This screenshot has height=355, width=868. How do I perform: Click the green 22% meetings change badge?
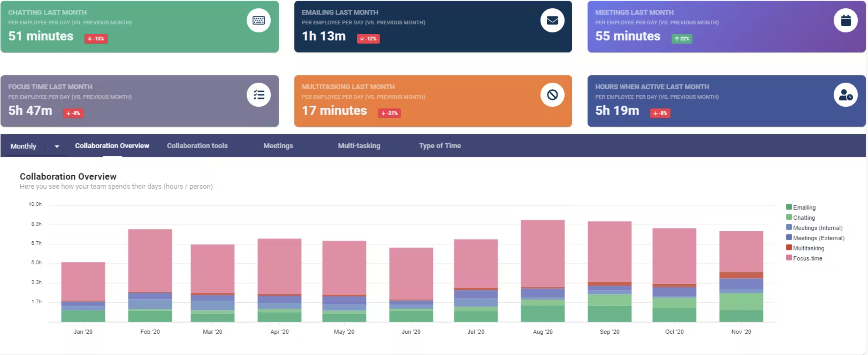click(x=682, y=39)
